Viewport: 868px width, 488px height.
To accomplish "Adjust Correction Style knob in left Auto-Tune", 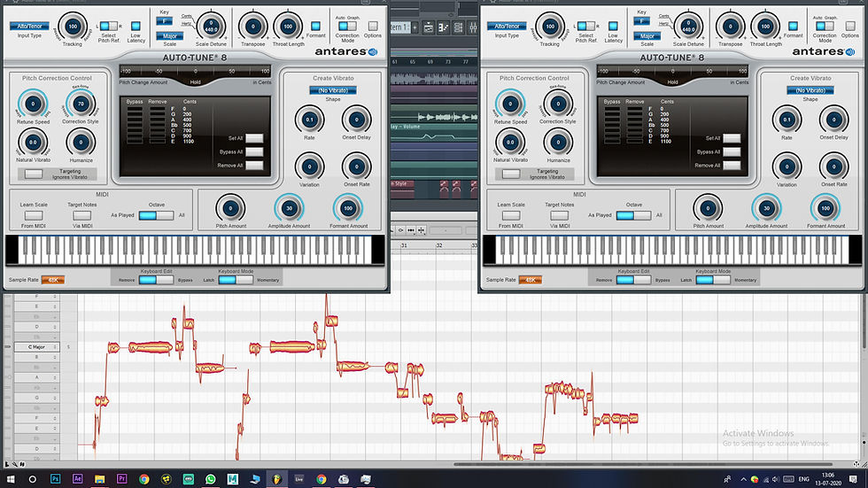I will coord(81,104).
